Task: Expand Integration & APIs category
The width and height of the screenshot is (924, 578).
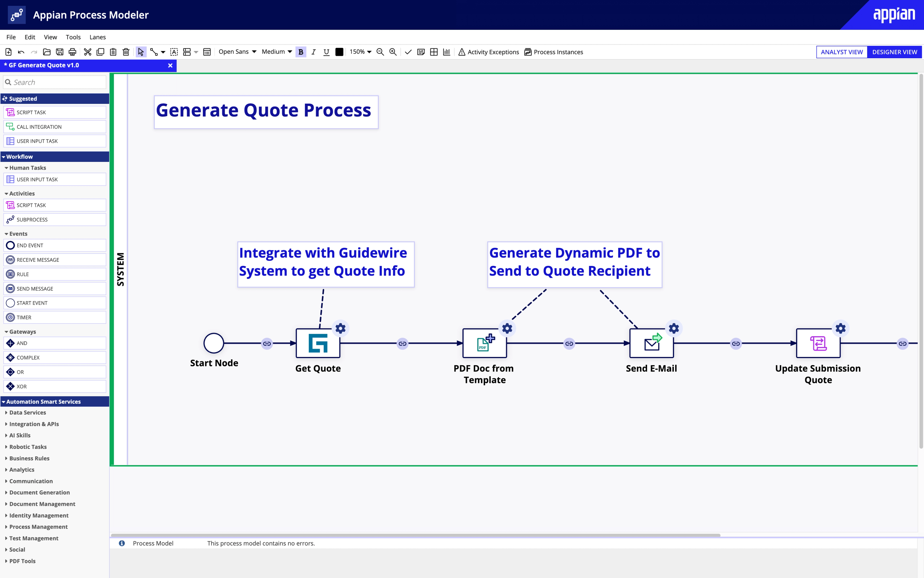Action: (32, 424)
